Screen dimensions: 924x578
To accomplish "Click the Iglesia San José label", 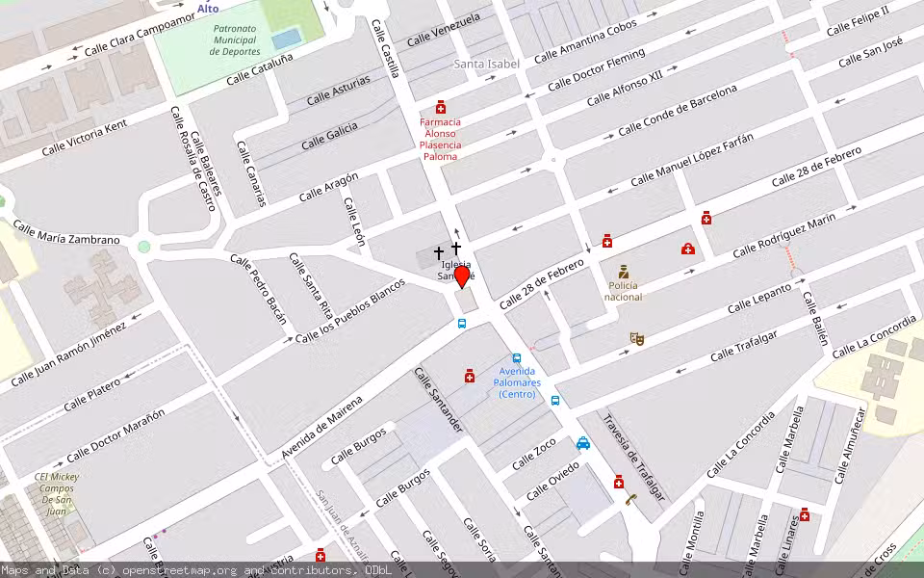I will pos(456,270).
